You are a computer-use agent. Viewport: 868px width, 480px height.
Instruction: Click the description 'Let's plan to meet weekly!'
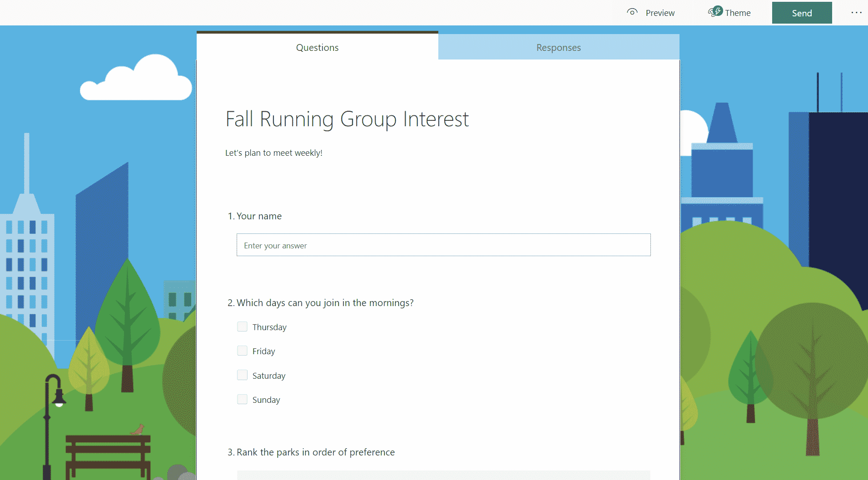pyautogui.click(x=273, y=153)
